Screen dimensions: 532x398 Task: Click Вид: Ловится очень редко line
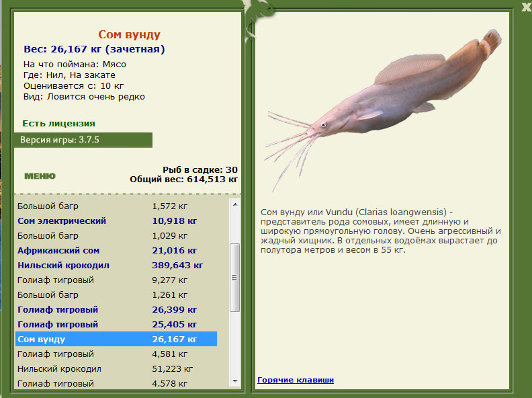click(x=84, y=97)
